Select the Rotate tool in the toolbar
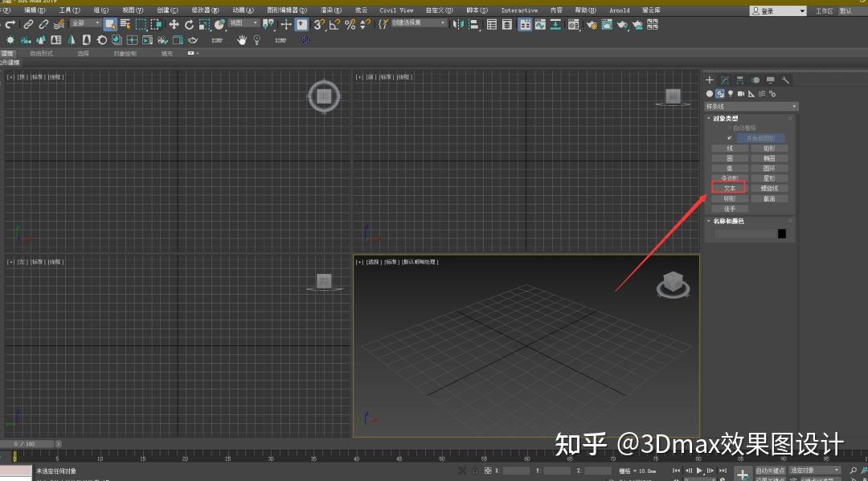Viewport: 868px width, 481px height. [189, 25]
